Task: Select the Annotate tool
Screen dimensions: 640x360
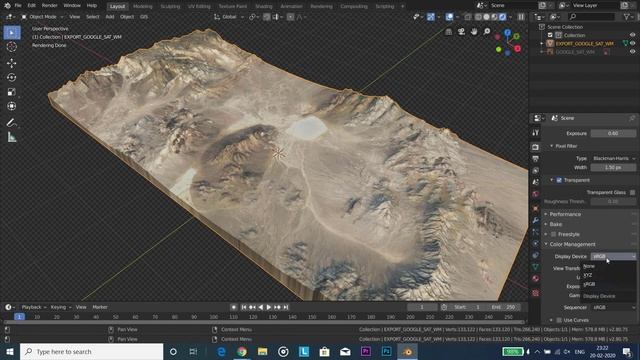Action: (12, 122)
